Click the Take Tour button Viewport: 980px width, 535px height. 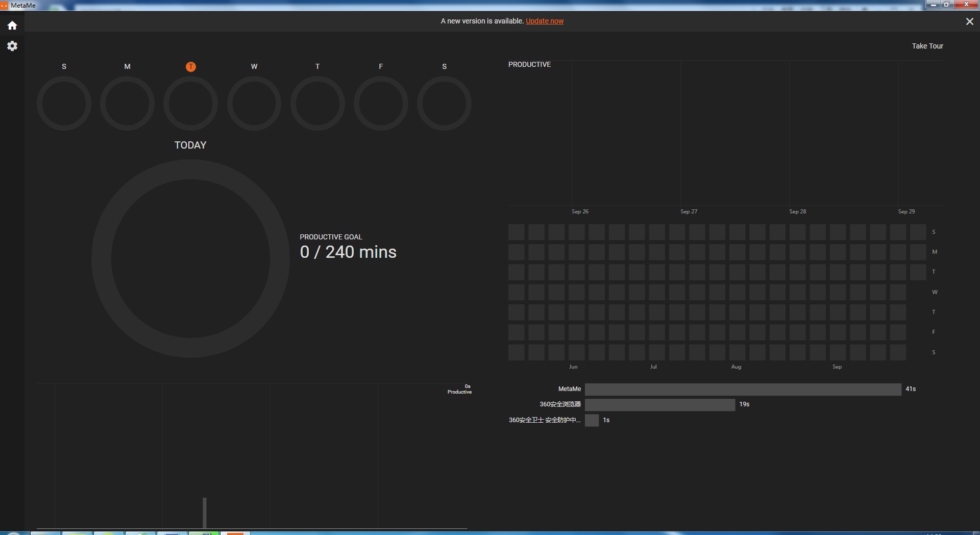pyautogui.click(x=927, y=46)
